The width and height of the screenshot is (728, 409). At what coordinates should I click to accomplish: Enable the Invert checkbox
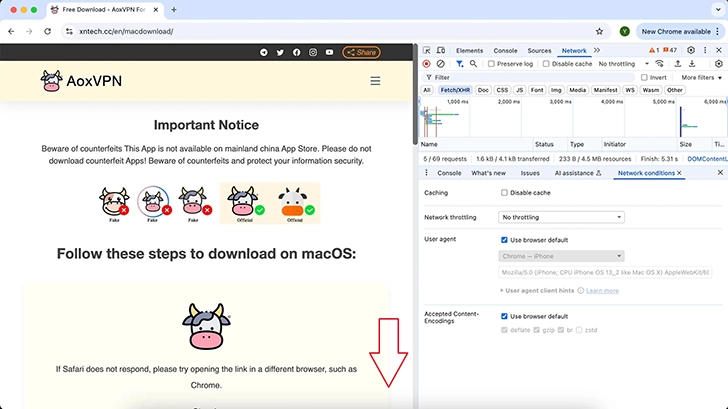point(644,78)
